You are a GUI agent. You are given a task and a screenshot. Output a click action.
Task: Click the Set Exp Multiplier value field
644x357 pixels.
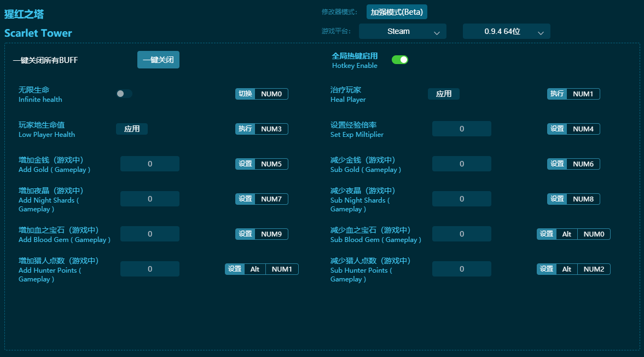point(461,128)
